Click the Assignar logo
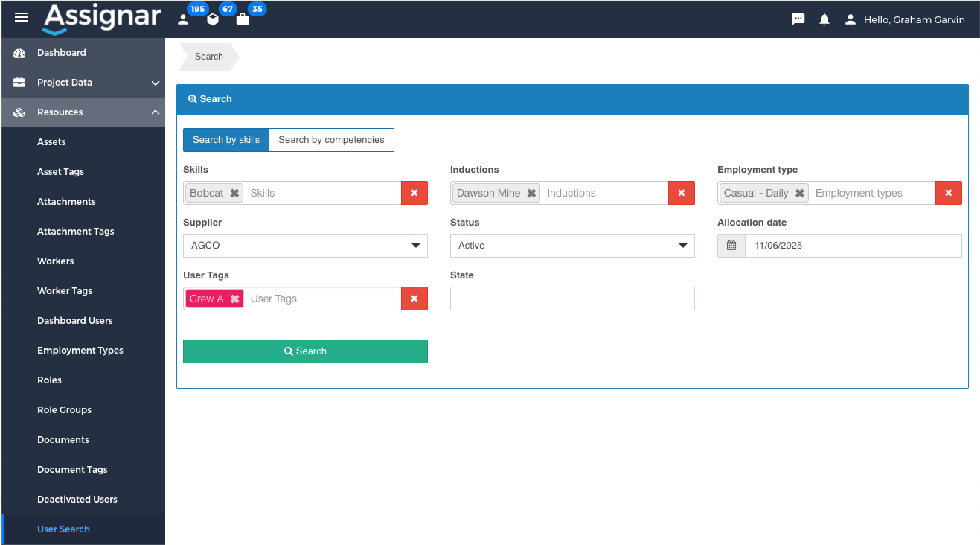Image resolution: width=980 pixels, height=545 pixels. click(x=101, y=19)
